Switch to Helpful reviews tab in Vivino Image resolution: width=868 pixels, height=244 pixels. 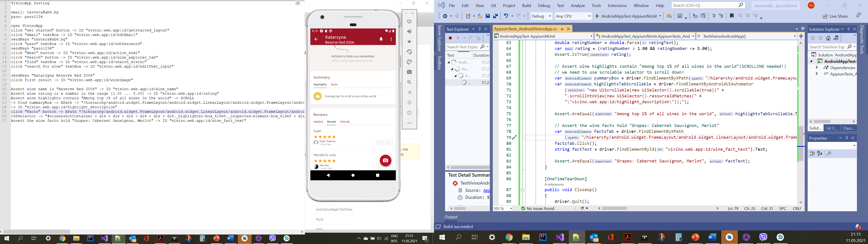coord(318,122)
